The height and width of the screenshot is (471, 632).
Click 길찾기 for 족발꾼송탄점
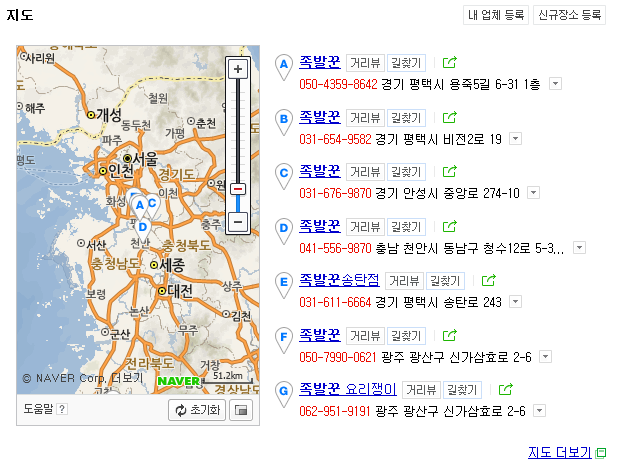click(x=445, y=281)
